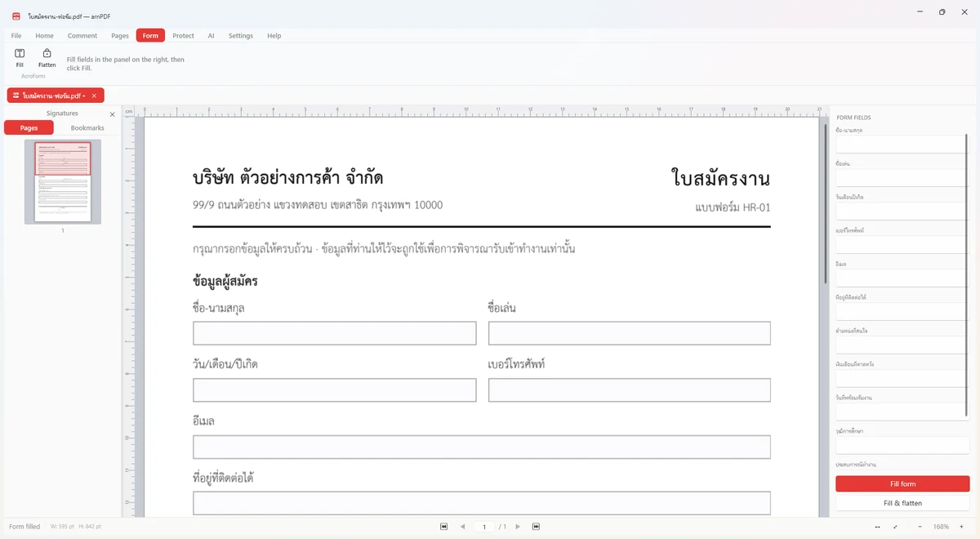Click the 'ใบสมัครงาน' page title

[x=720, y=178]
